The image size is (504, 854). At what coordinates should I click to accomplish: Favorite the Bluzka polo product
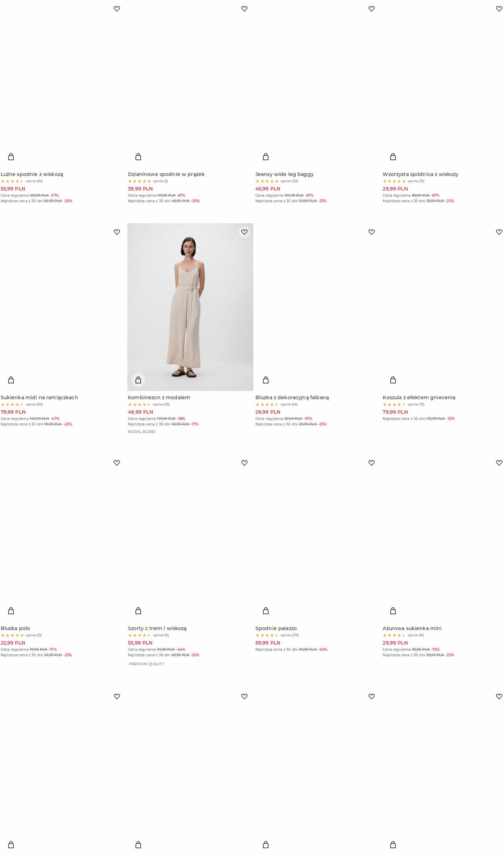point(117,463)
